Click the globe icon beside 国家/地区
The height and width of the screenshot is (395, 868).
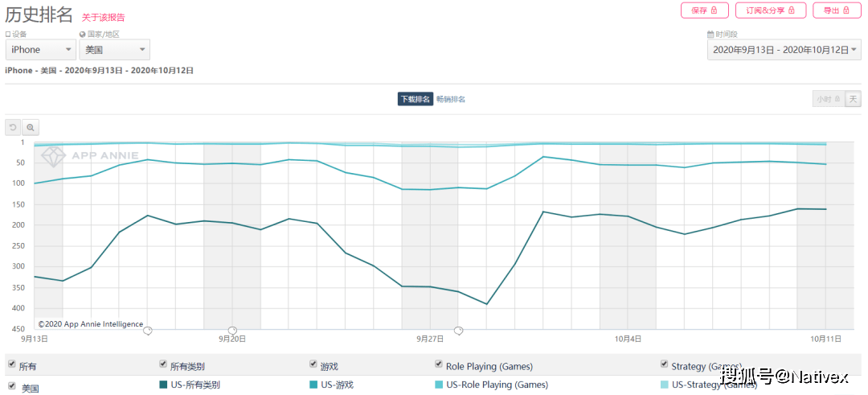tap(83, 35)
